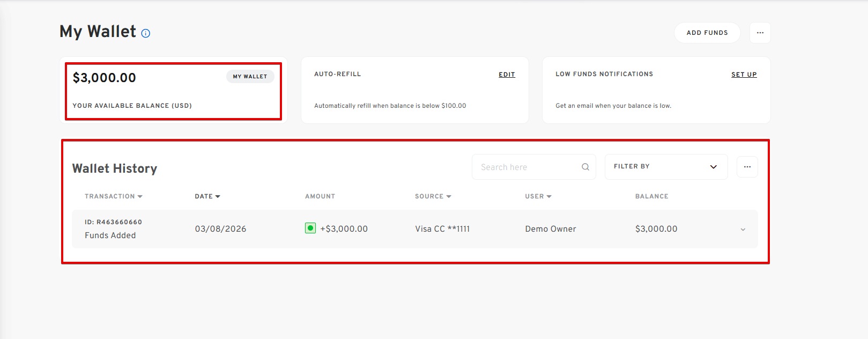The image size is (868, 339).
Task: Open the Wallet History three-dot options menu
Action: (747, 167)
